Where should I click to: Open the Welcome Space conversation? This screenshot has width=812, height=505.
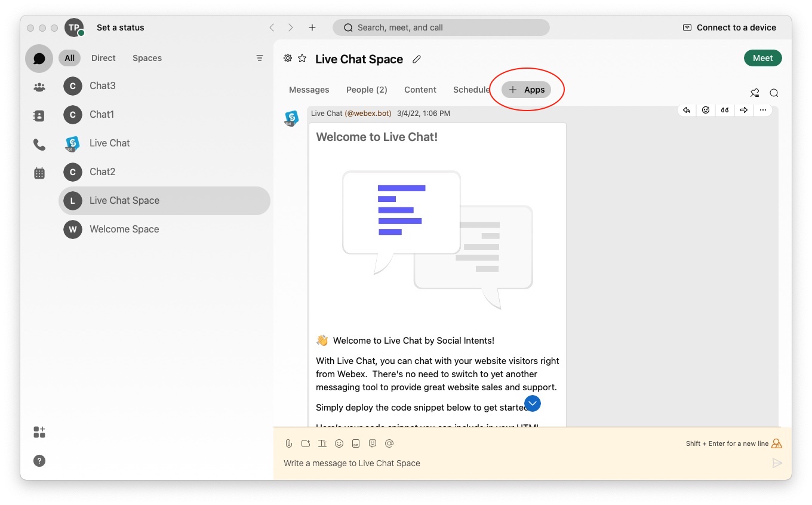tap(165, 229)
